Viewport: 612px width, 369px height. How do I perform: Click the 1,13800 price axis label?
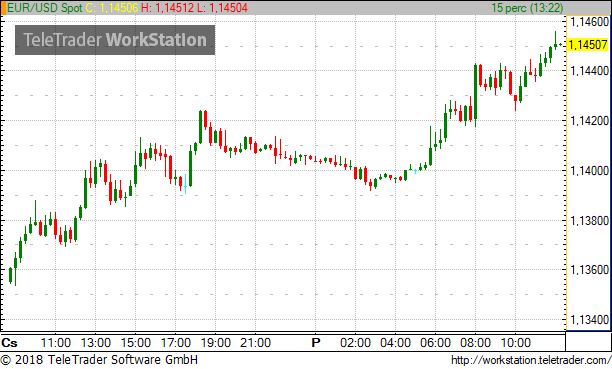point(589,221)
